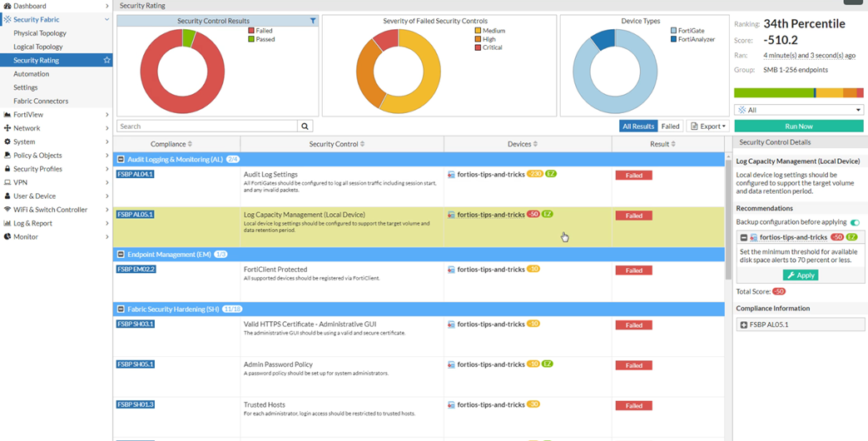This screenshot has height=441, width=868.
Task: Click the Critical red legend swatch
Action: [478, 47]
